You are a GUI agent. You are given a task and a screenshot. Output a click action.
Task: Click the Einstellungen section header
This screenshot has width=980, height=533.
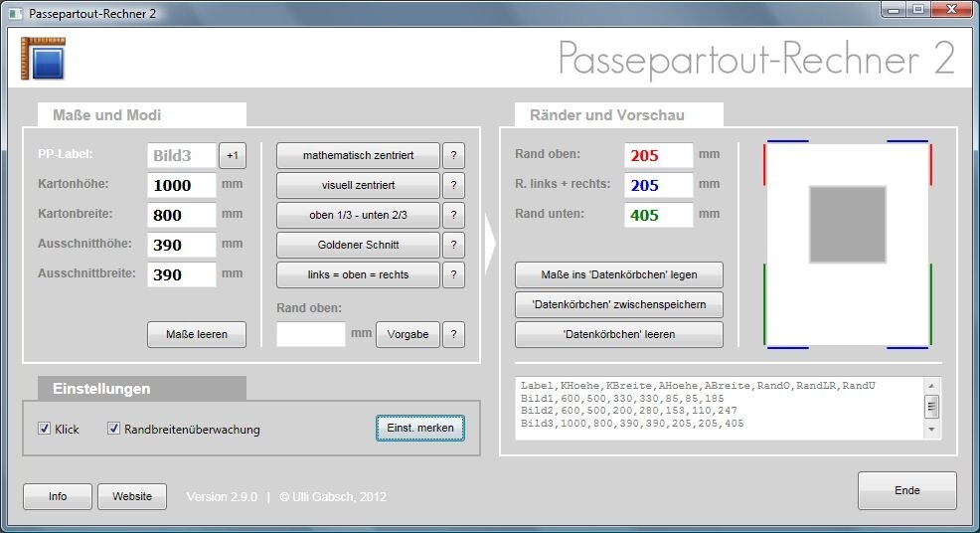[x=142, y=389]
